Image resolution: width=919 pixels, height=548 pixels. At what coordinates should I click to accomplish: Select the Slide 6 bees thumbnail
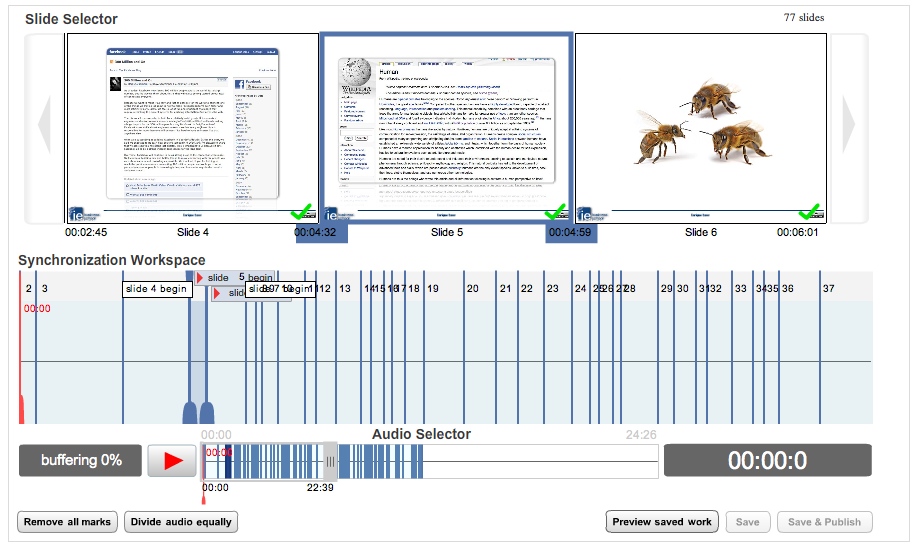pyautogui.click(x=700, y=127)
